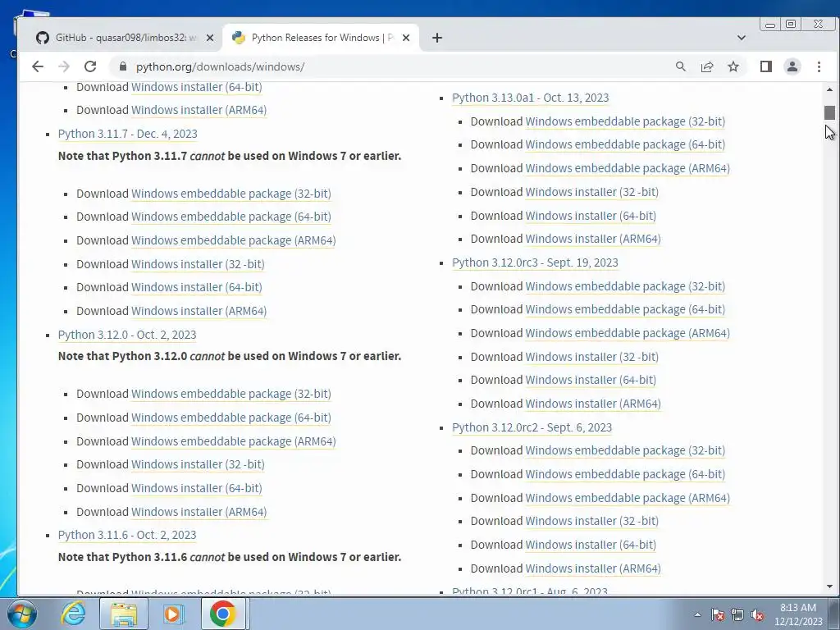Open a new tab with plus button
840x630 pixels.
pyautogui.click(x=437, y=38)
